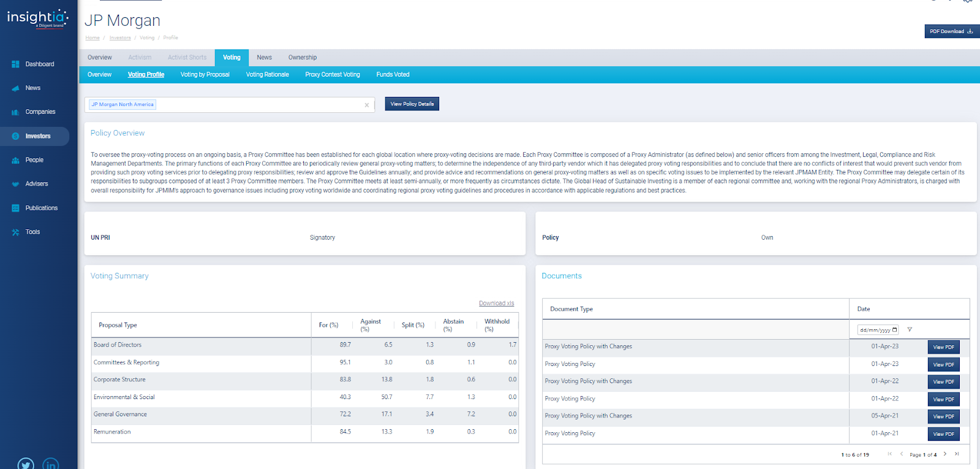Click the People icon in sidebar
This screenshot has height=469, width=980.
pyautogui.click(x=15, y=160)
